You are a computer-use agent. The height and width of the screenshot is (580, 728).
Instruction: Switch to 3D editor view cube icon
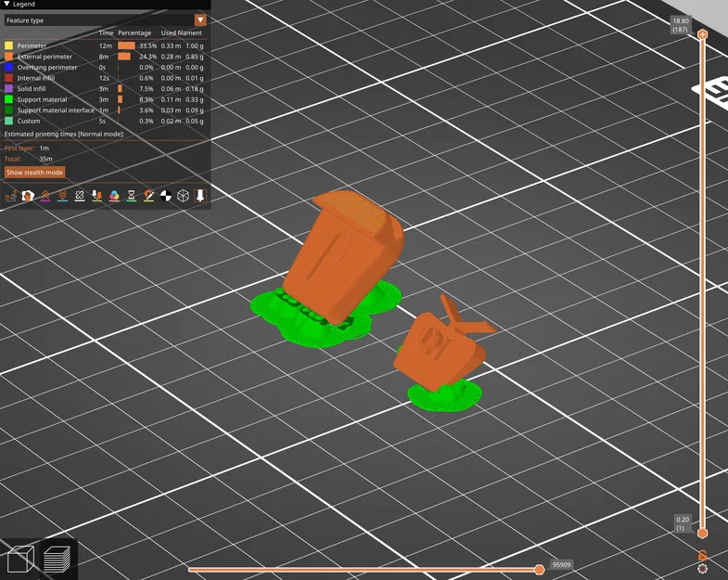[20, 559]
